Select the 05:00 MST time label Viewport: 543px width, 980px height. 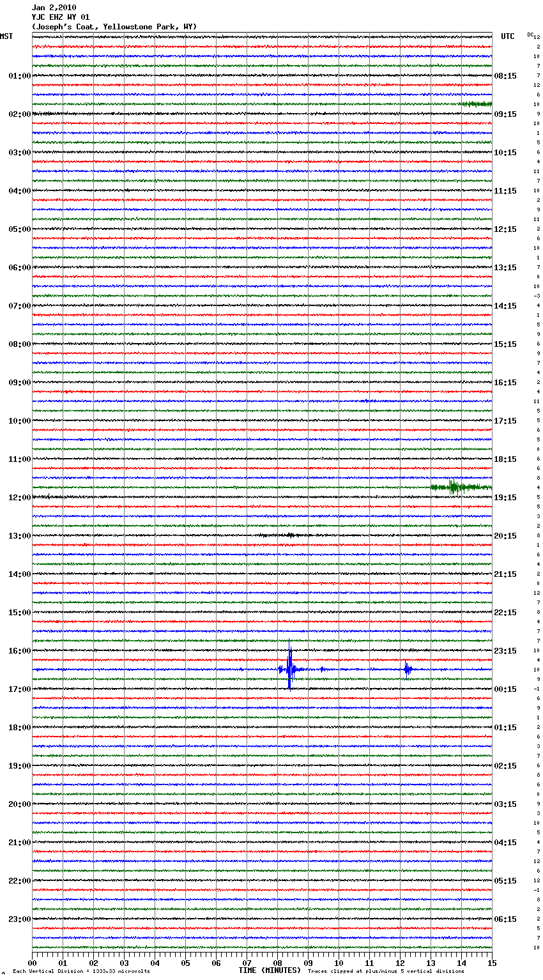[x=20, y=229]
